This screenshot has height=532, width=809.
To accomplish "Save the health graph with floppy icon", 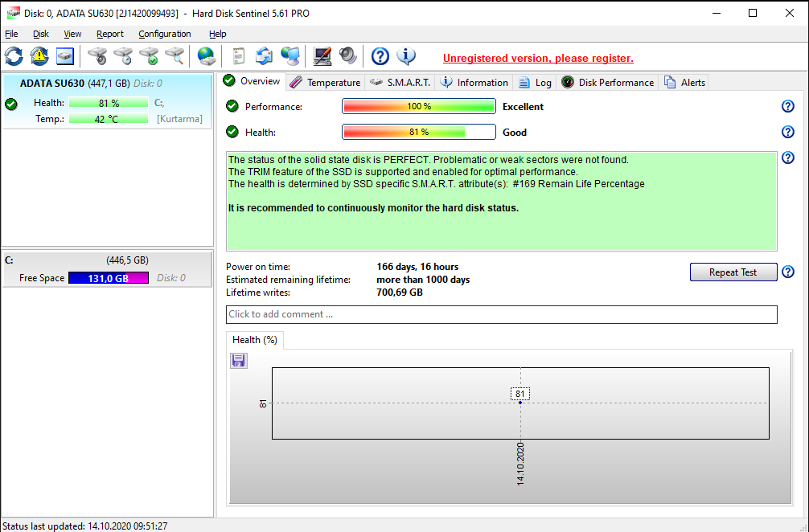I will [238, 360].
